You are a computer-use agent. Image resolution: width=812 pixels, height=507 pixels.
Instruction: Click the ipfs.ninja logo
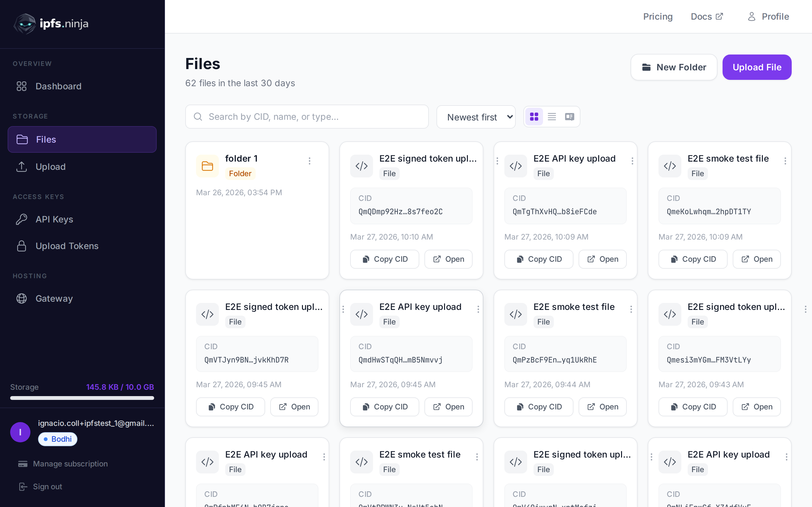pos(50,23)
